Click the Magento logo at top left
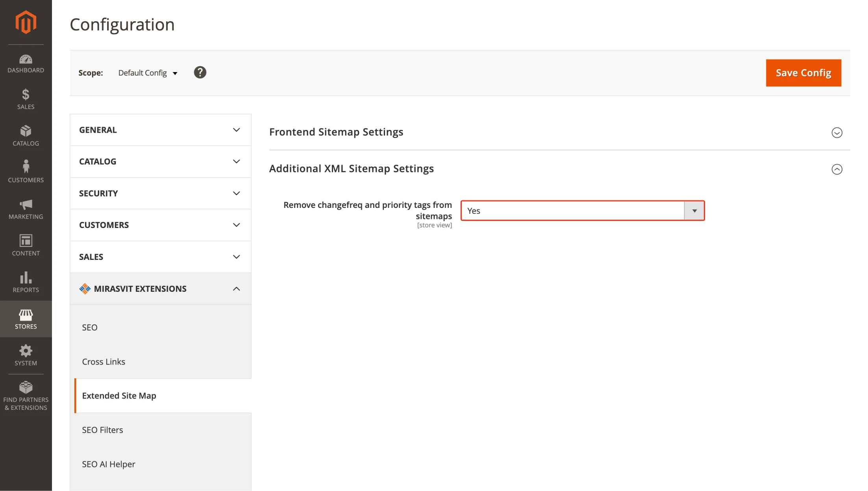The width and height of the screenshot is (868, 491). pos(26,22)
